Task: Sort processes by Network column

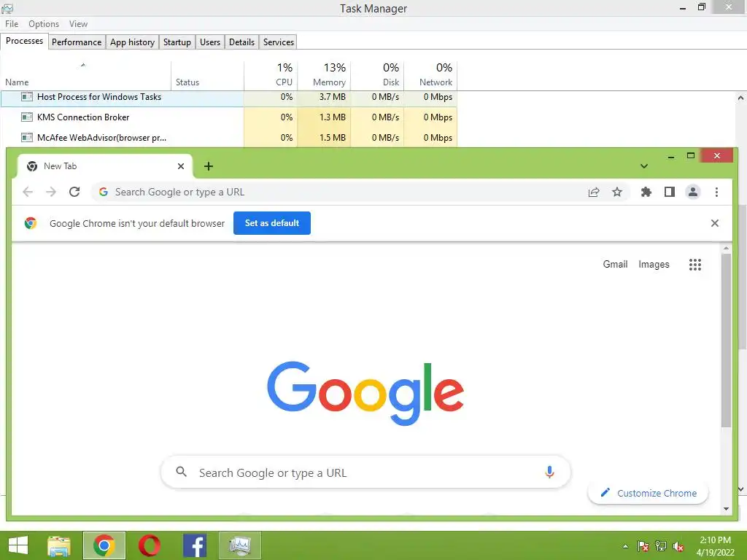Action: (430, 76)
